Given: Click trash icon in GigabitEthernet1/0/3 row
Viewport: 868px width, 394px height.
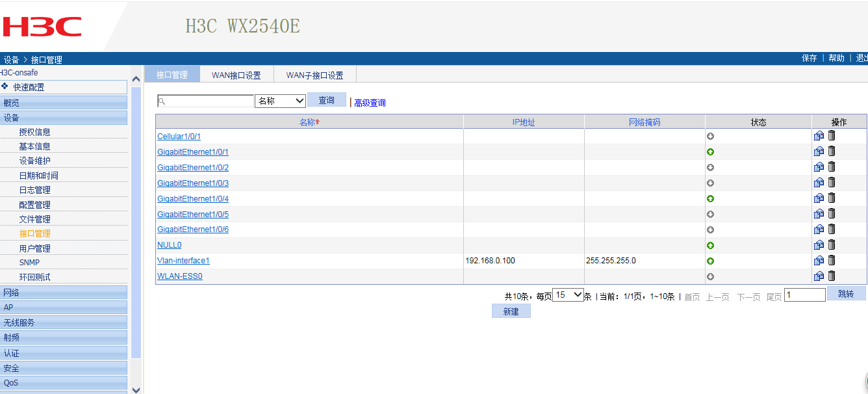Looking at the screenshot, I should pyautogui.click(x=832, y=182).
